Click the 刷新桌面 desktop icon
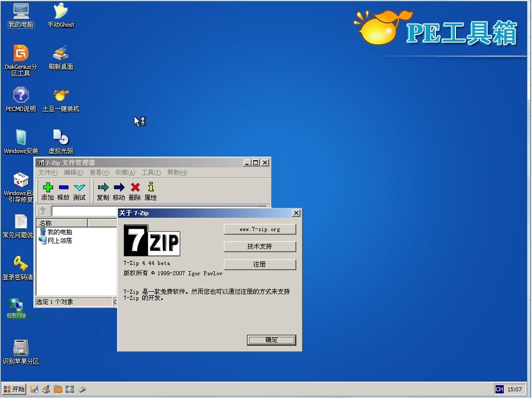532x398 pixels. click(x=61, y=58)
